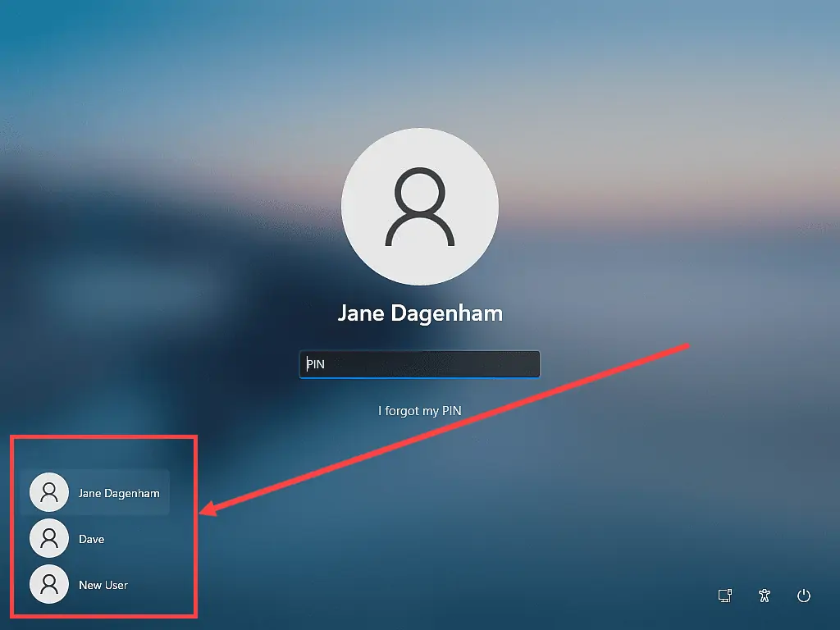Click the New User avatar icon
The height and width of the screenshot is (630, 840).
tap(49, 584)
